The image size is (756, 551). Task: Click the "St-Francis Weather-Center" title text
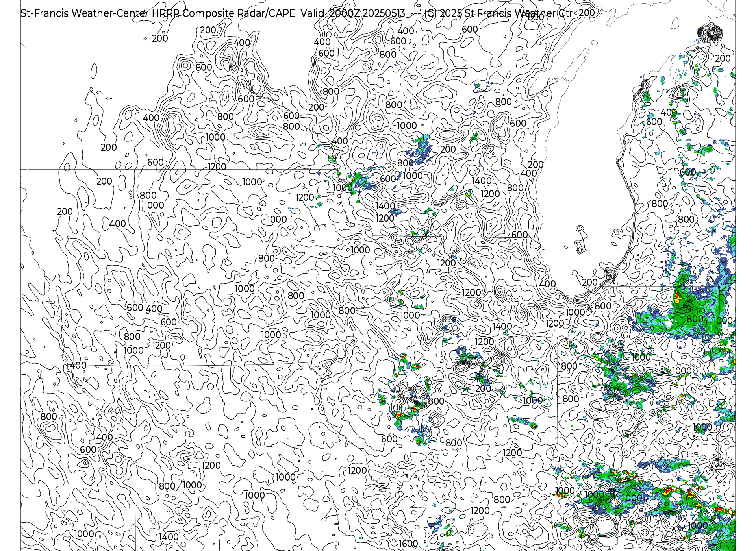pos(84,13)
